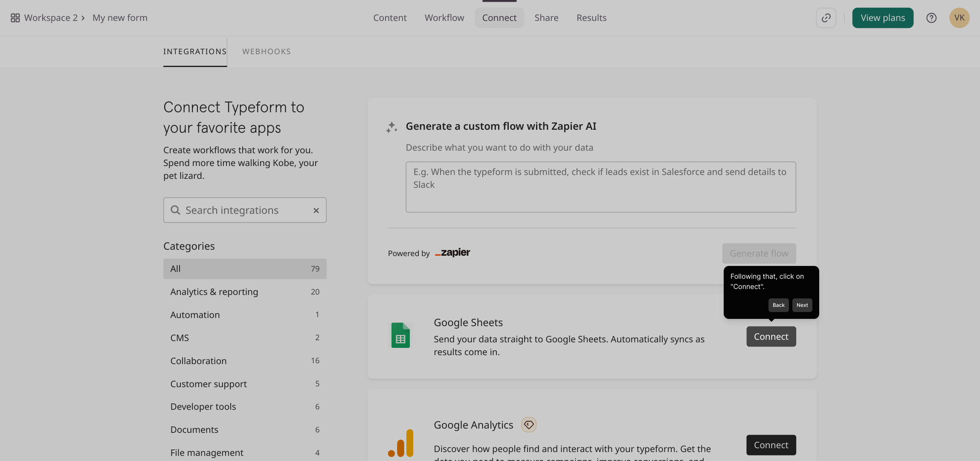Filter by Developer tools category

tap(245, 407)
